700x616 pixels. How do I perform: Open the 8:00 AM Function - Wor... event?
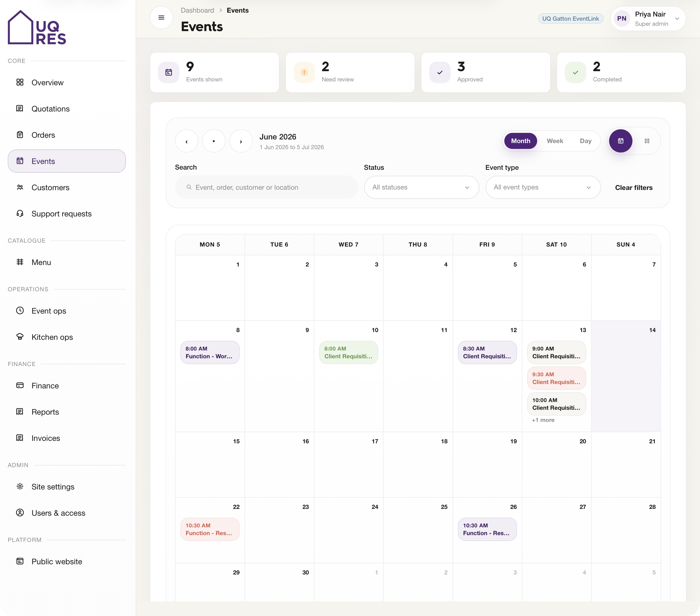(x=210, y=352)
